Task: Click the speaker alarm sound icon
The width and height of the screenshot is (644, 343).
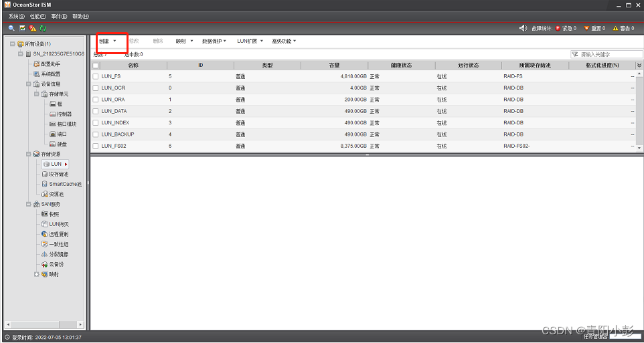Action: pos(523,28)
